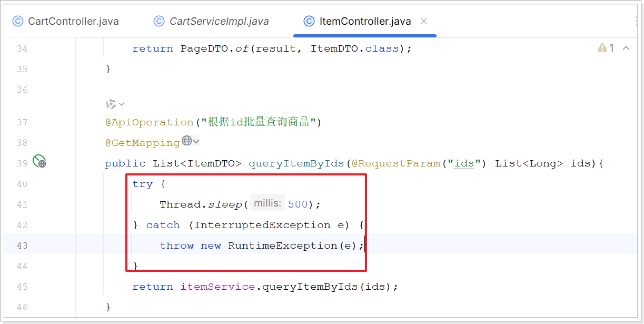Jump to previous highlighted problem arrow
This screenshot has width=644, height=324.
[x=626, y=48]
